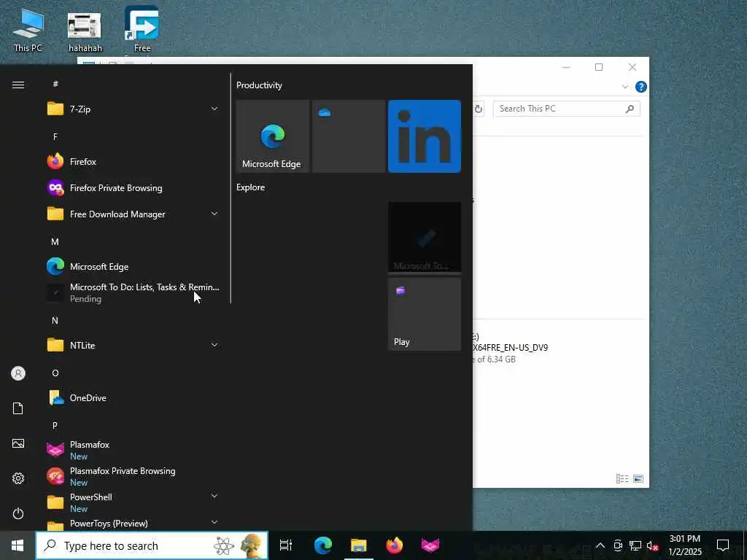This screenshot has width=747, height=560.
Task: Open This PC desktop icon
Action: [x=28, y=29]
